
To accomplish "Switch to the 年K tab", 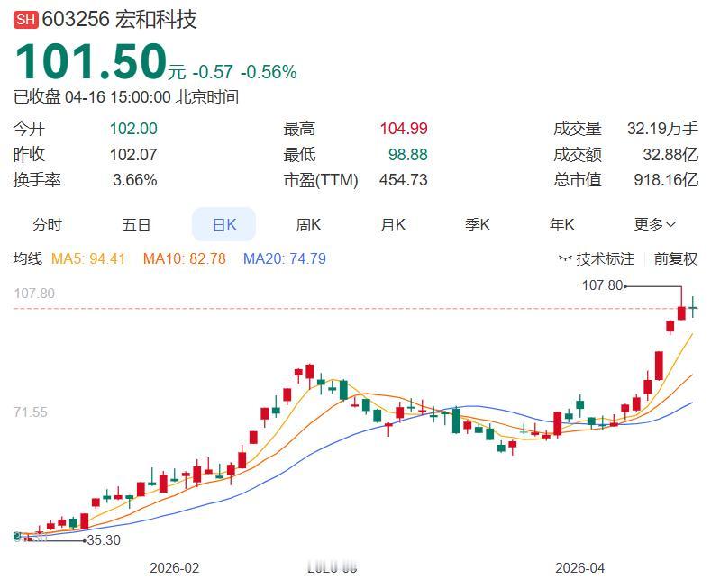I will (x=561, y=224).
